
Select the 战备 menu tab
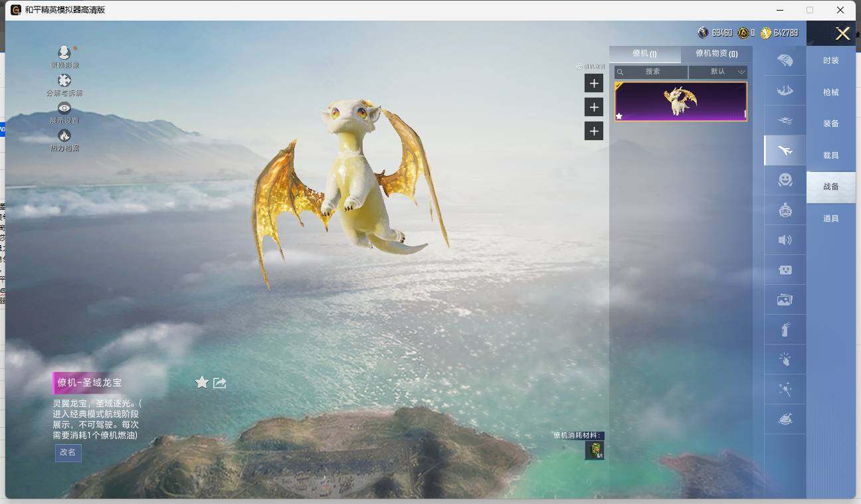831,187
